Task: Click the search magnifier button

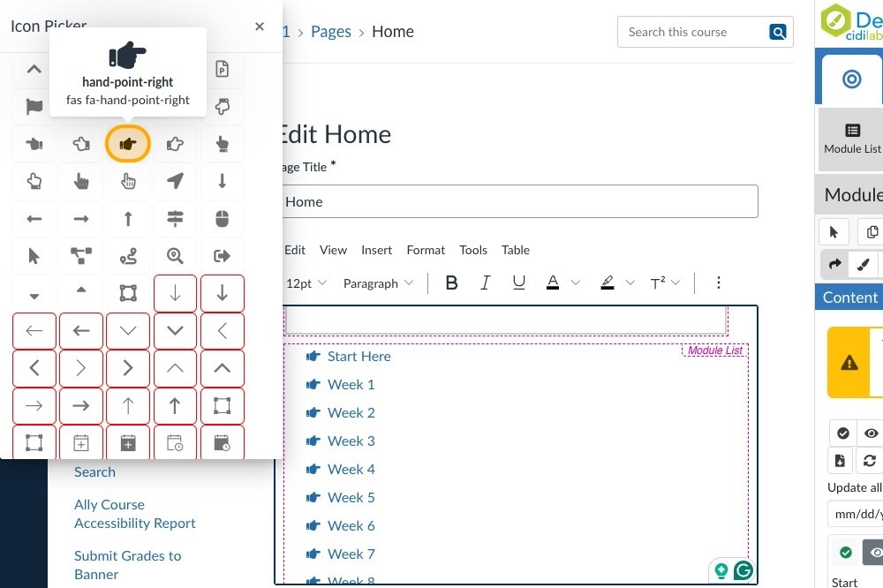Action: (x=778, y=32)
